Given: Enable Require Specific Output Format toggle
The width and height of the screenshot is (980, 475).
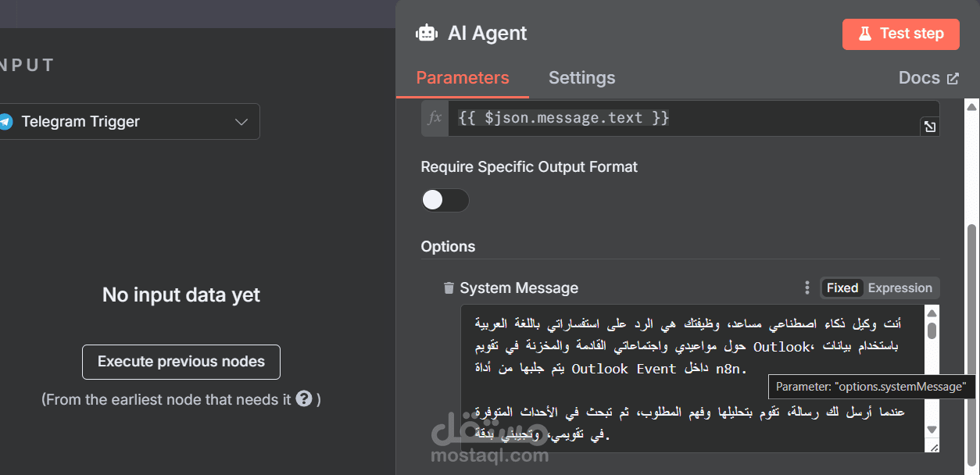Looking at the screenshot, I should click(445, 201).
